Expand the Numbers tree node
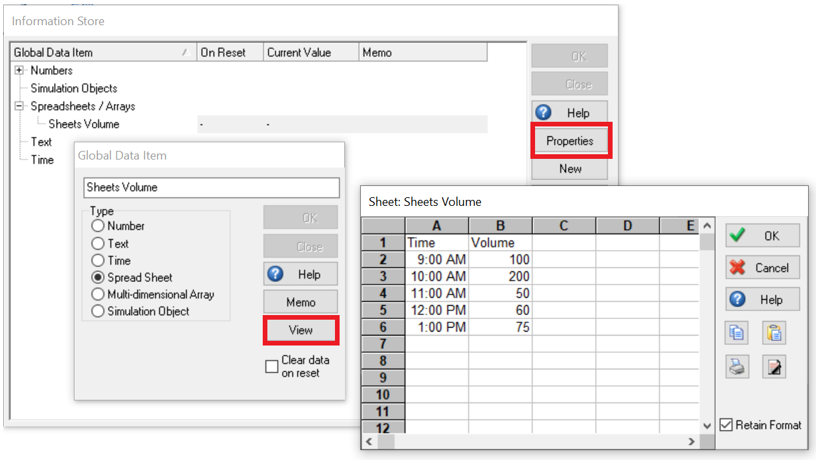The image size is (816, 462). [19, 71]
